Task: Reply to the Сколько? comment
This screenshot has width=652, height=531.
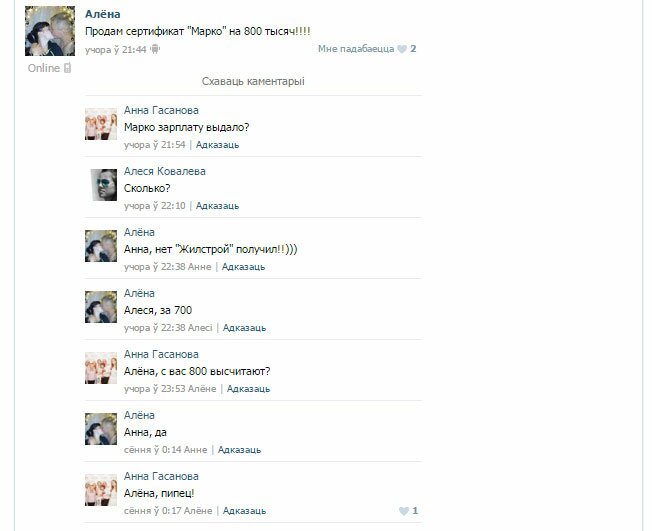Action: (x=217, y=206)
